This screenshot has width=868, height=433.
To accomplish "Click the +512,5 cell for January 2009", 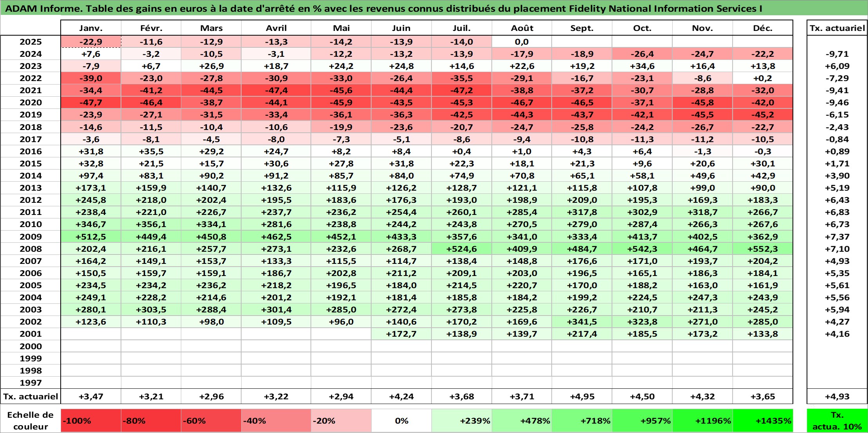I will (91, 236).
